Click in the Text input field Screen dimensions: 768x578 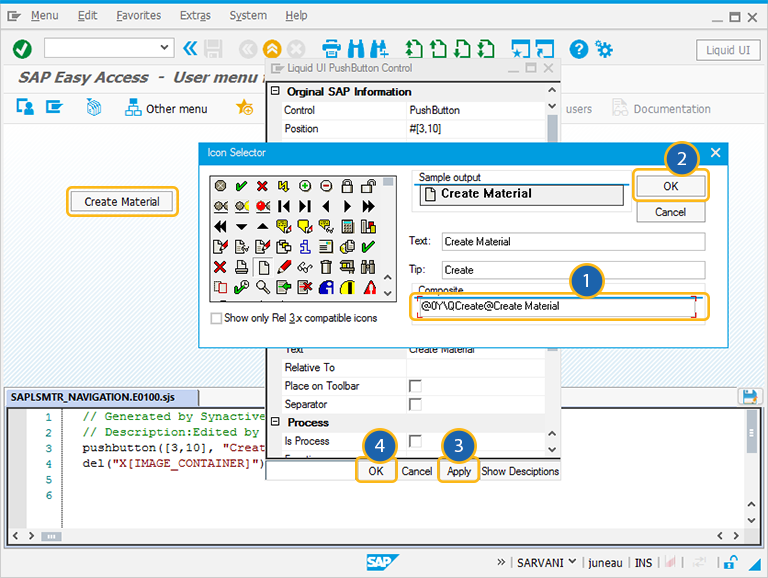coord(573,241)
